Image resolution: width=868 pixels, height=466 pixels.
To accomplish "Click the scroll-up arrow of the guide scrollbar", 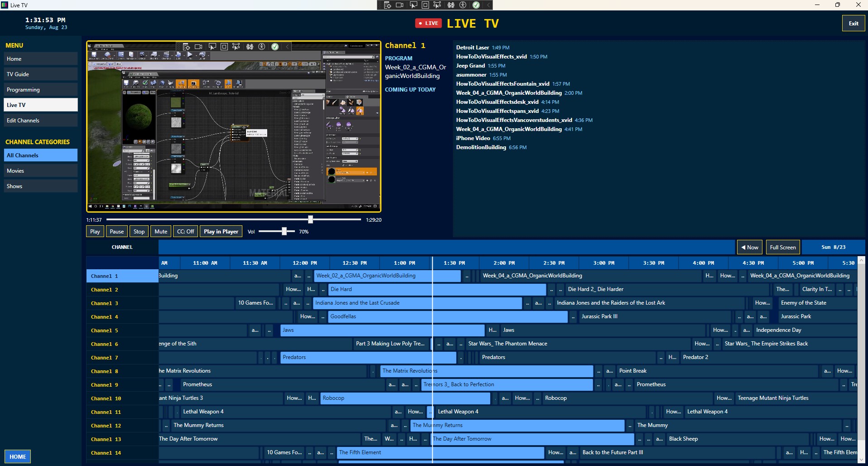I will 861,260.
